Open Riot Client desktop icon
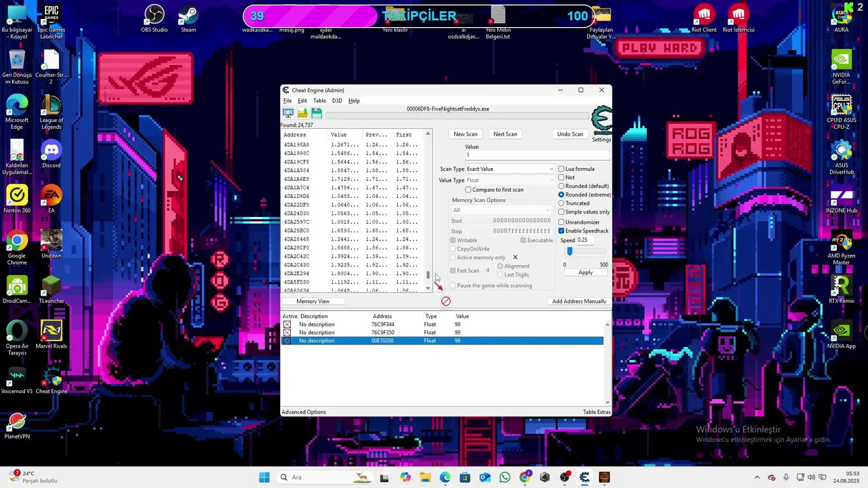This screenshot has width=868, height=488. coord(704,19)
